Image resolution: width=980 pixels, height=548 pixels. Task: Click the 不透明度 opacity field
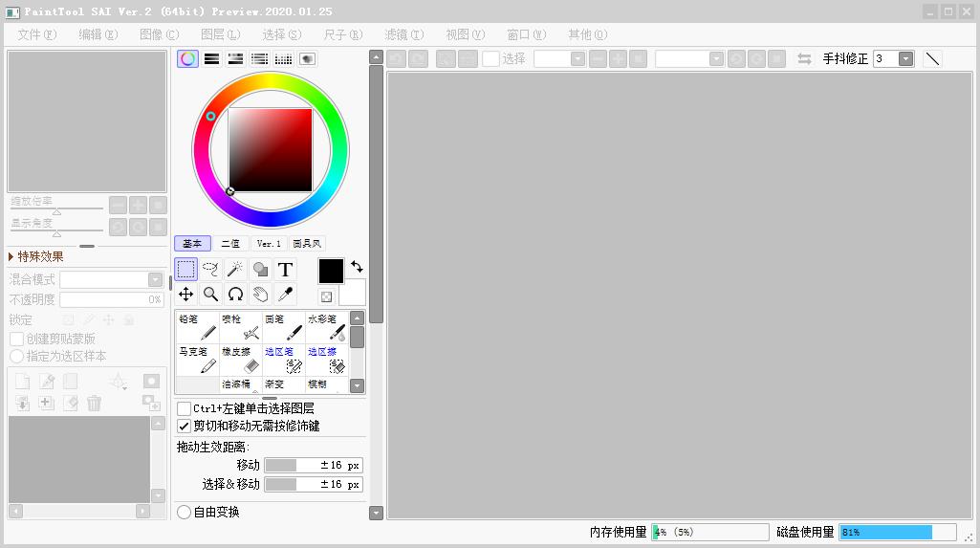point(112,300)
